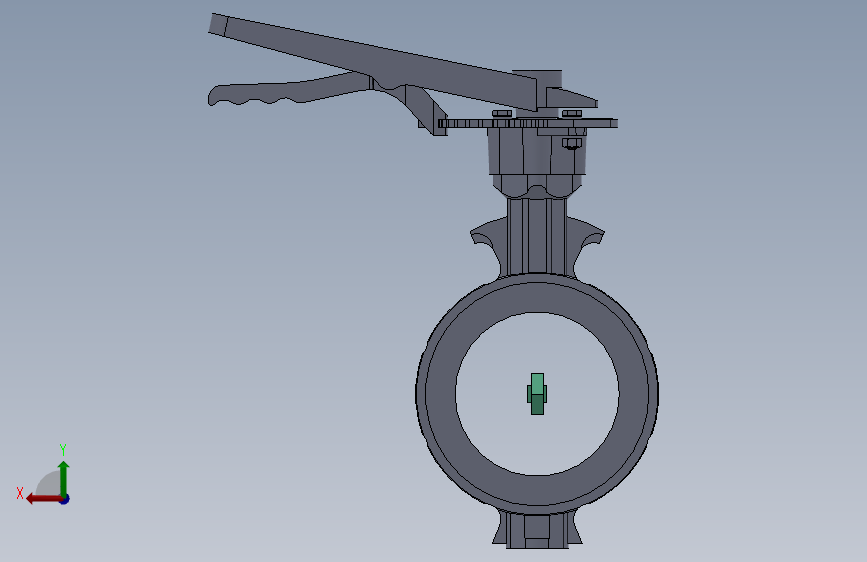
Task: Select the circular valve body ring
Action: click(x=440, y=394)
